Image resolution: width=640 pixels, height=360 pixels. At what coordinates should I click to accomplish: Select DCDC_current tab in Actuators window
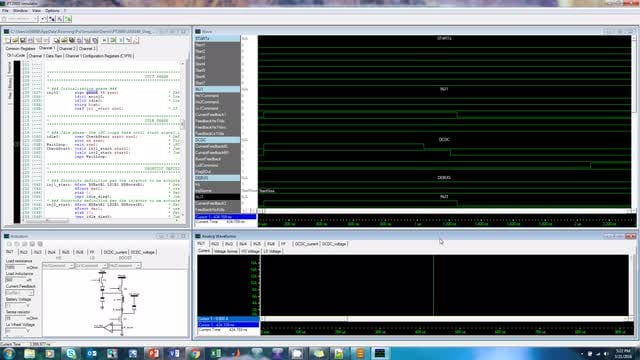click(115, 252)
